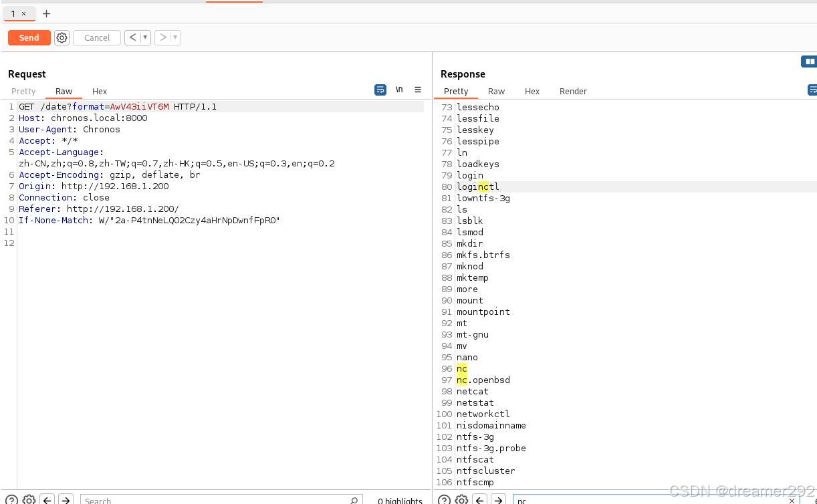
Task: Click the Host: chronos.local:8000 header line
Action: click(83, 118)
